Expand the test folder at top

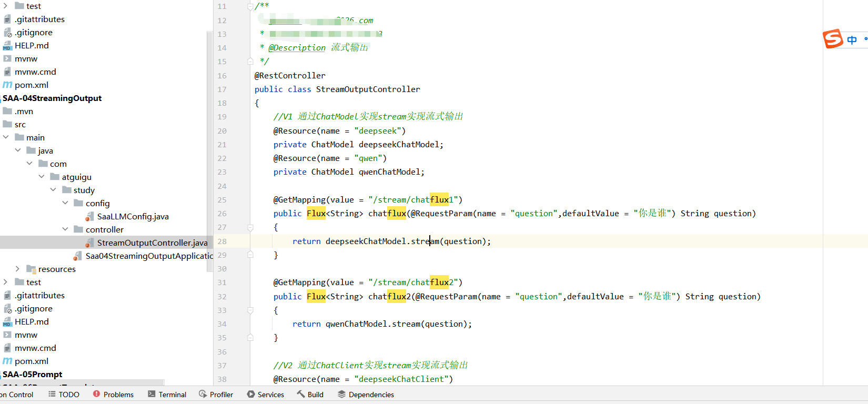[x=6, y=6]
